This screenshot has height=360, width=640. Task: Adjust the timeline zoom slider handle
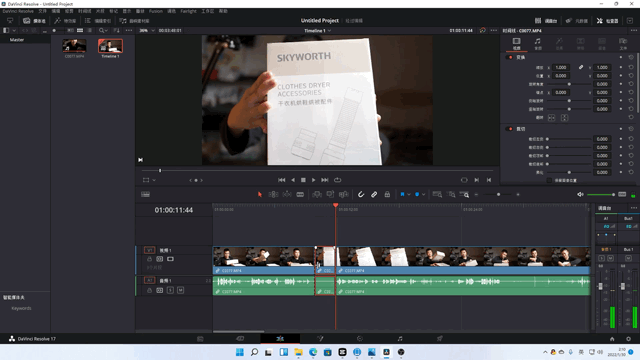click(x=498, y=194)
